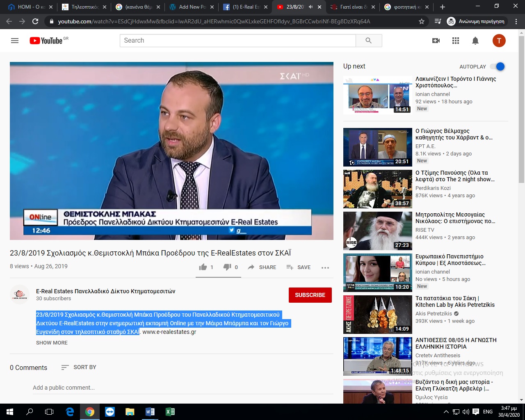Click the Subscribe button
Viewport: 525px width, 420px height.
coord(310,295)
